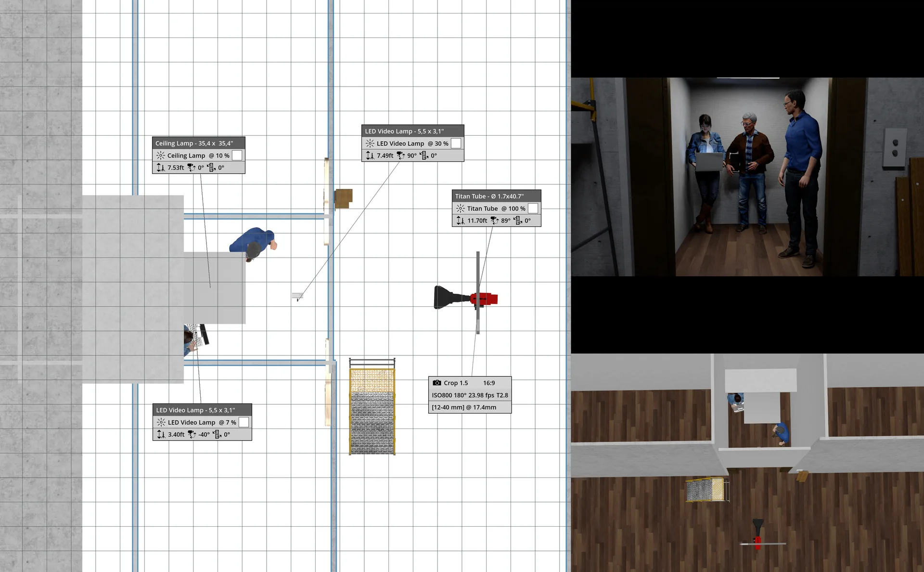This screenshot has height=572, width=924.
Task: Click the sun icon of the 7% LED Video Lamp
Action: tap(161, 422)
